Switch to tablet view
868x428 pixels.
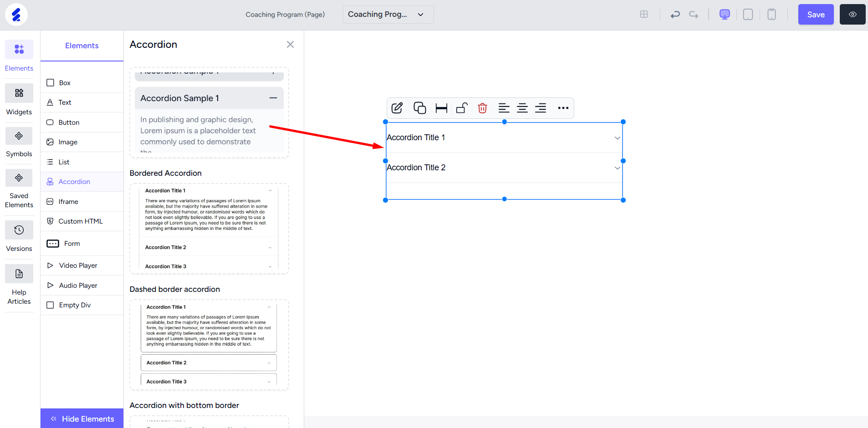point(748,15)
